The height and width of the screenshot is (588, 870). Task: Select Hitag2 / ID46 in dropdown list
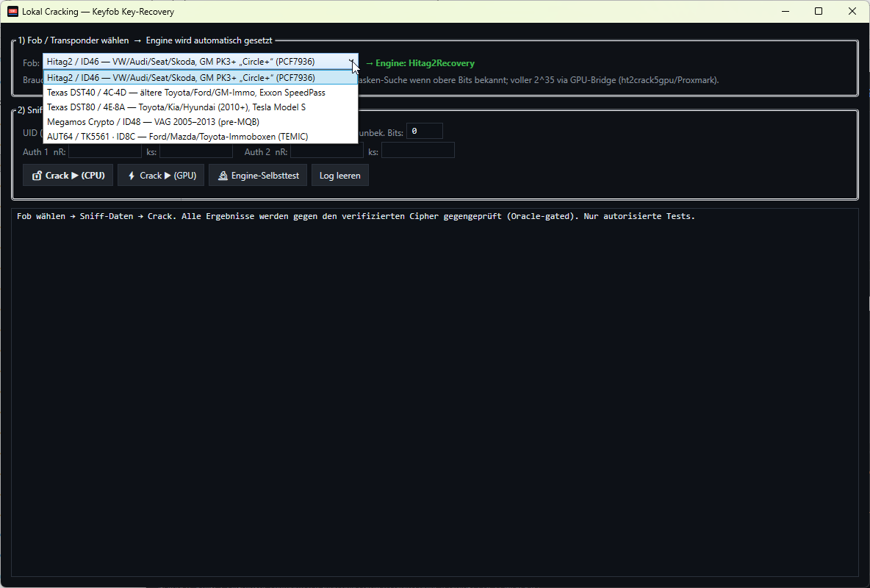[x=201, y=78]
